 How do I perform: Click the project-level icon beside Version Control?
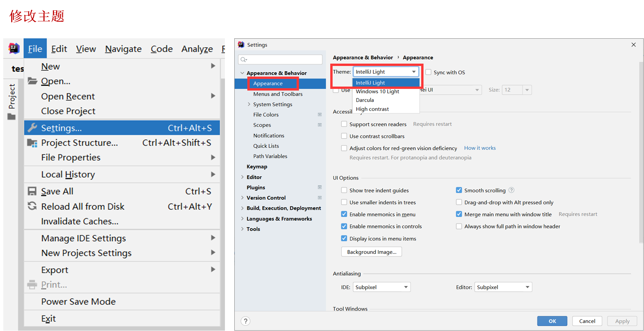[x=320, y=198]
